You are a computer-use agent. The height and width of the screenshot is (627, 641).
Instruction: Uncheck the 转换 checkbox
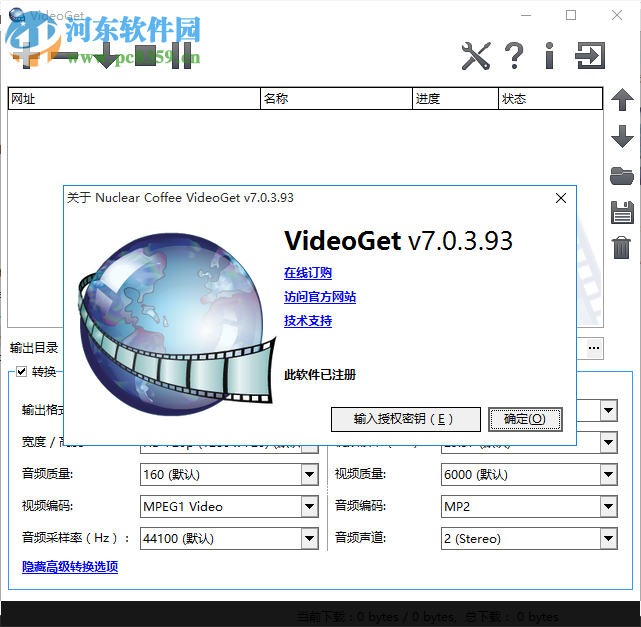coord(21,372)
